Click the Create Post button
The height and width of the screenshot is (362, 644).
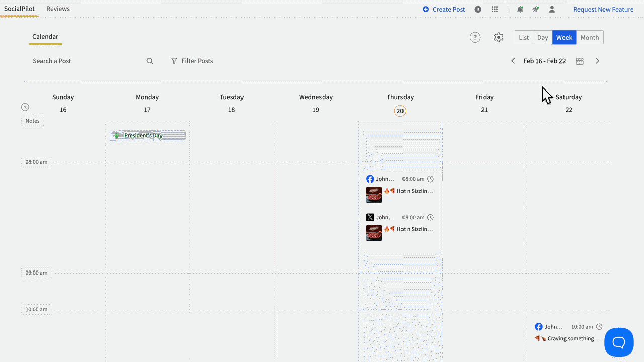pos(444,9)
